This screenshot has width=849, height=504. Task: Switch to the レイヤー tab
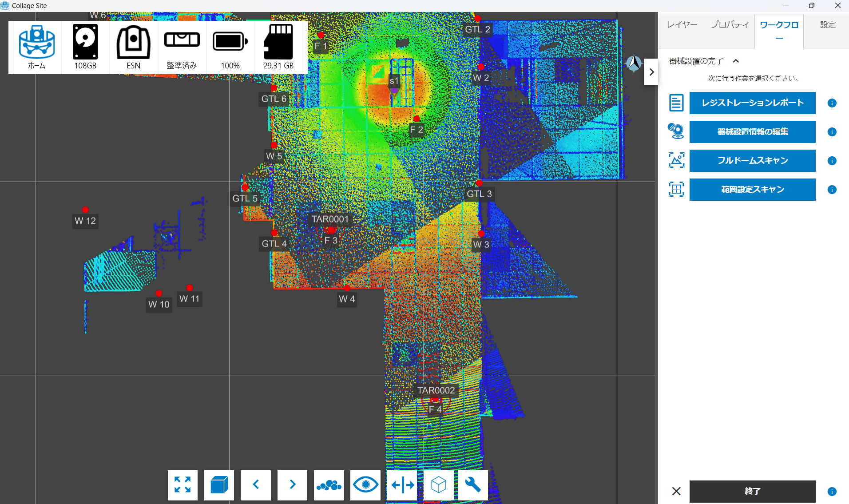tap(682, 25)
